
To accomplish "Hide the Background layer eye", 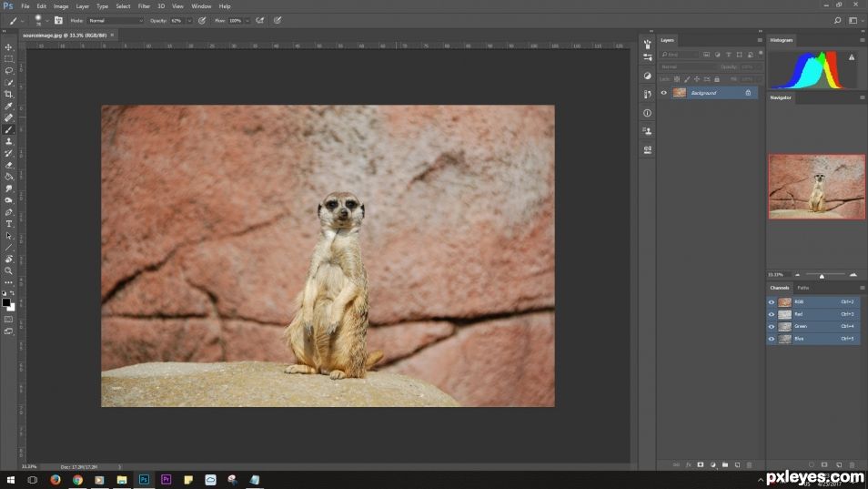I will click(x=663, y=93).
